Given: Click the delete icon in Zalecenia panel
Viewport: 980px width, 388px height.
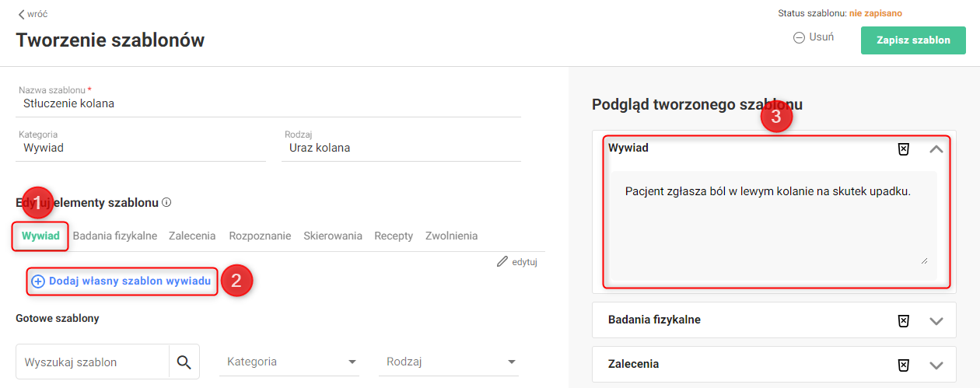Looking at the screenshot, I should [x=903, y=365].
